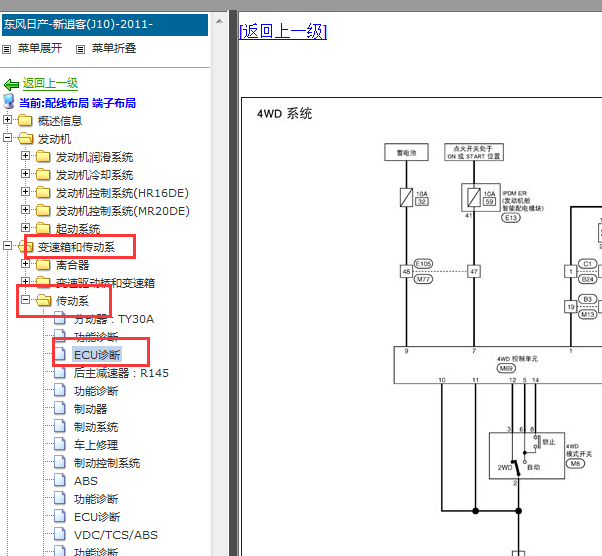Click the 传动系 open folder icon
Viewport: 602px width, 556px height.
(x=43, y=300)
